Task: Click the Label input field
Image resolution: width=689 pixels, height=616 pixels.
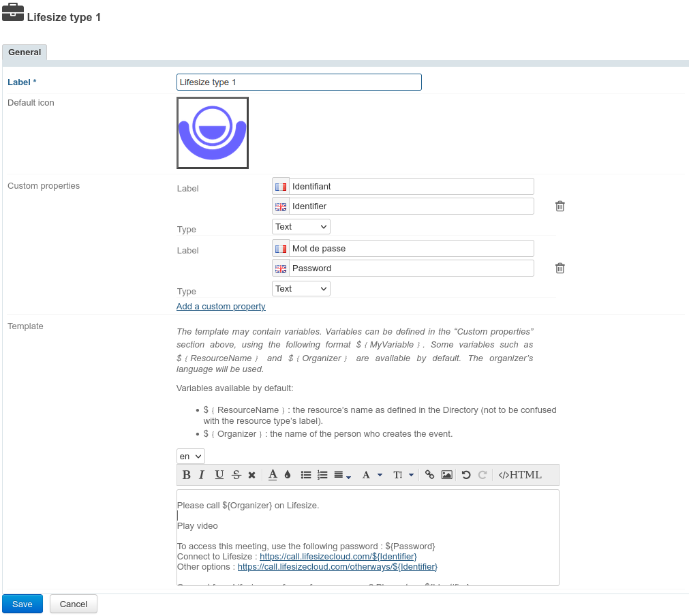Action: coord(298,82)
